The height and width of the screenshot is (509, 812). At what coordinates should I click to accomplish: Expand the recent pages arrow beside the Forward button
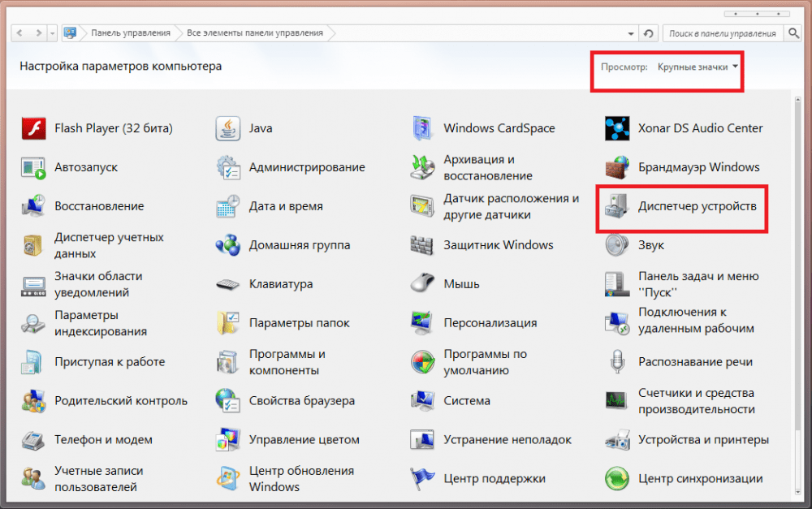pyautogui.click(x=52, y=33)
